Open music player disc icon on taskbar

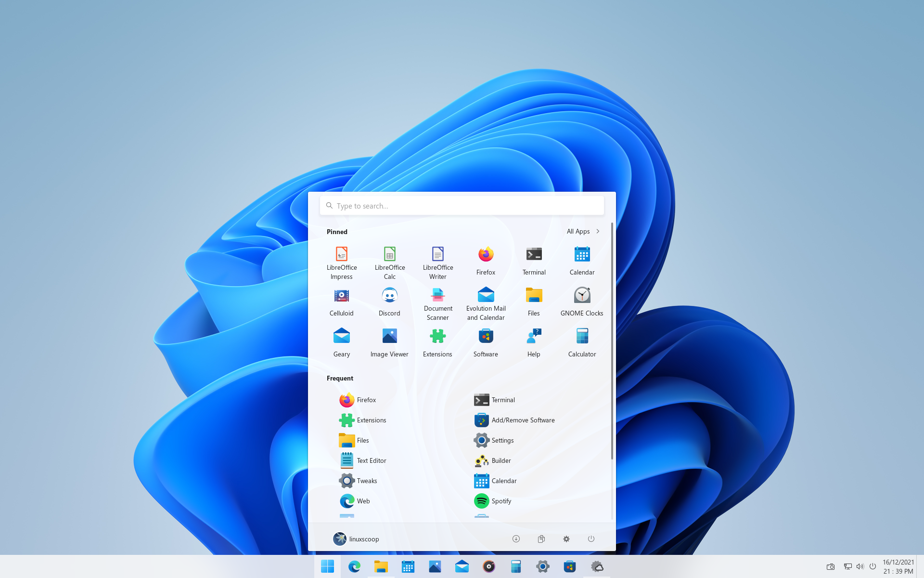point(489,566)
